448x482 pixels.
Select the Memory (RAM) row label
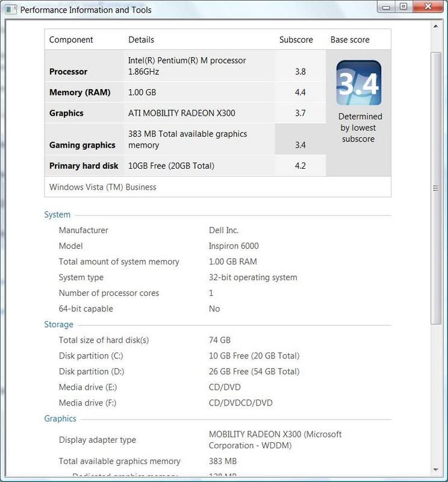(x=73, y=92)
